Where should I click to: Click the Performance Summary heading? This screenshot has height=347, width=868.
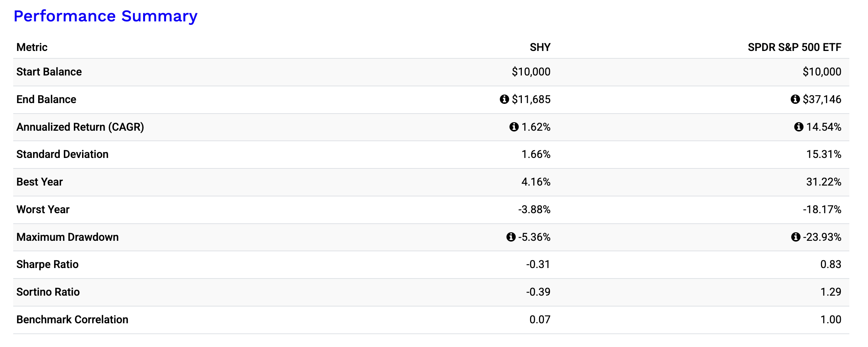coord(105,16)
